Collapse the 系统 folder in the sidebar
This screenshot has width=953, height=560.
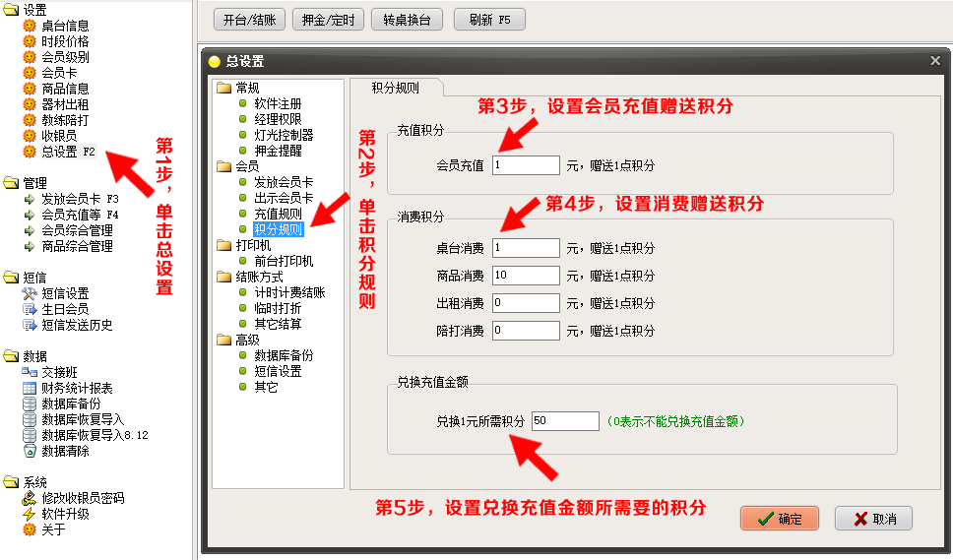tap(11, 483)
